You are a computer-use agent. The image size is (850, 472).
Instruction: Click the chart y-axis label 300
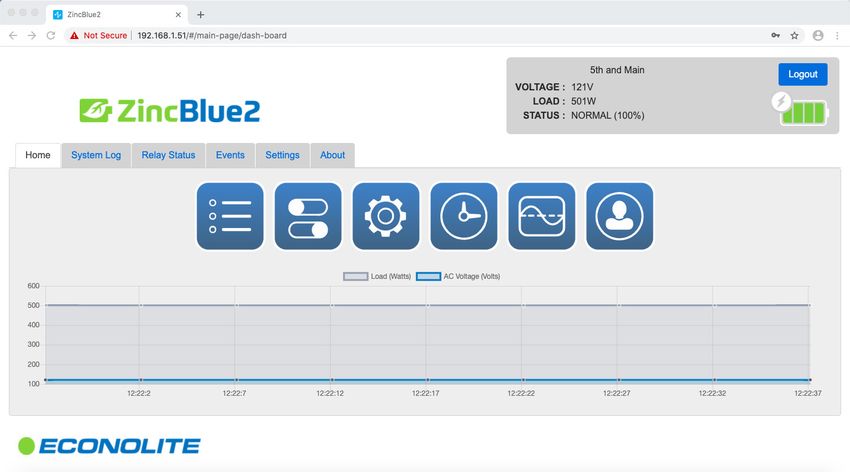click(x=34, y=344)
